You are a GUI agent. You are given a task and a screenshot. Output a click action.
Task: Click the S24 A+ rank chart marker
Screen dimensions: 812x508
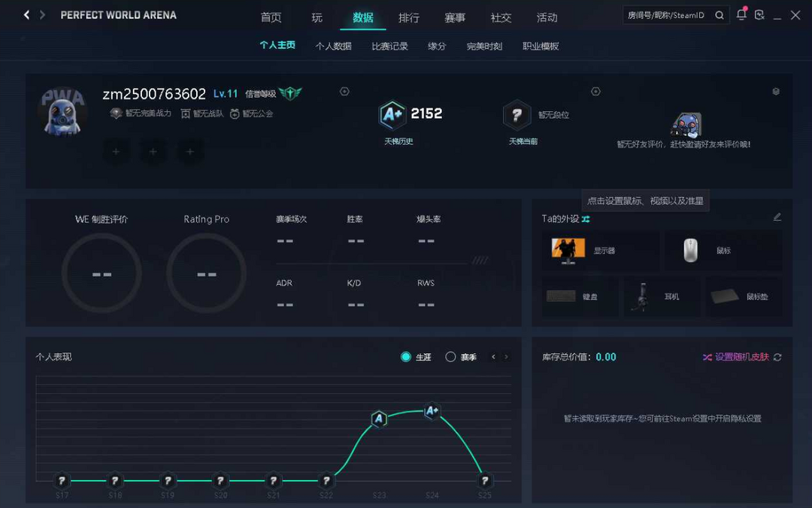(x=432, y=411)
